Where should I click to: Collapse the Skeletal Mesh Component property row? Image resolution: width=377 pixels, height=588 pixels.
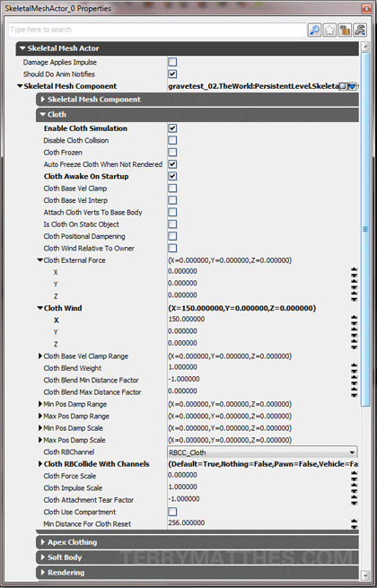[20, 86]
